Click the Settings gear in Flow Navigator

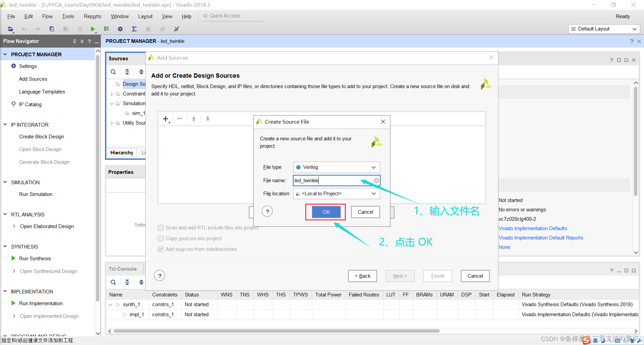pos(14,66)
